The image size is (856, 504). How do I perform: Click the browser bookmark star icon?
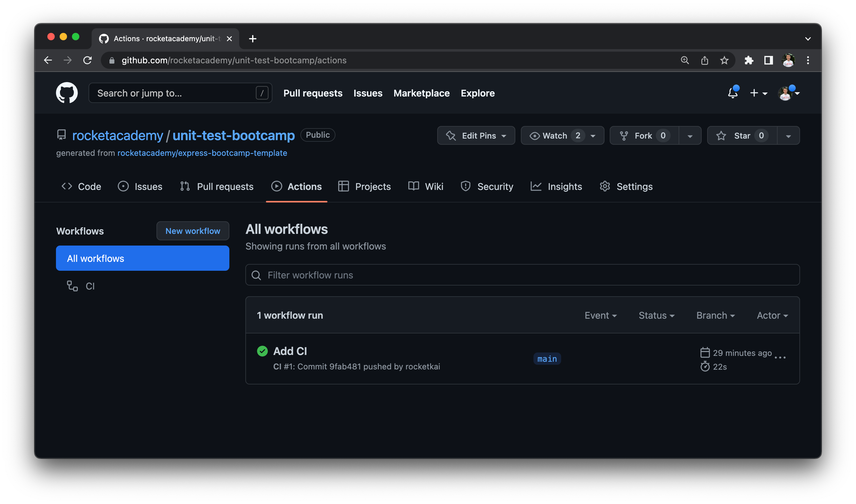(724, 61)
